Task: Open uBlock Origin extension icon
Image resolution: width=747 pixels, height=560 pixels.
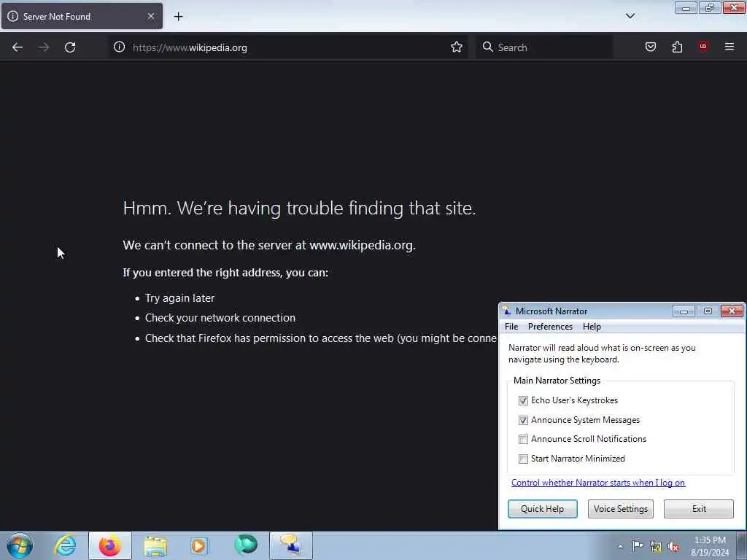Action: (x=703, y=46)
